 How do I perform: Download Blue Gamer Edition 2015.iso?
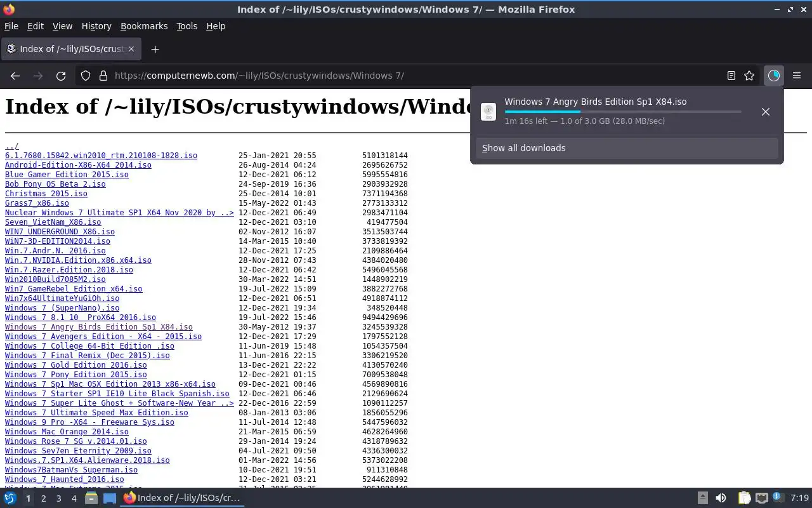pyautogui.click(x=67, y=175)
